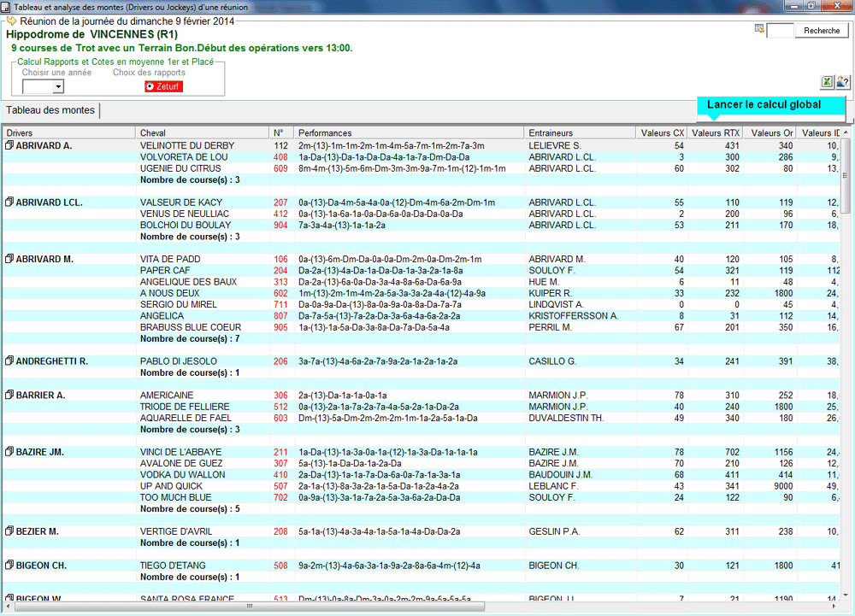Screen dimensions: 855x616
Task: Click the Performances column header
Action: pos(409,133)
